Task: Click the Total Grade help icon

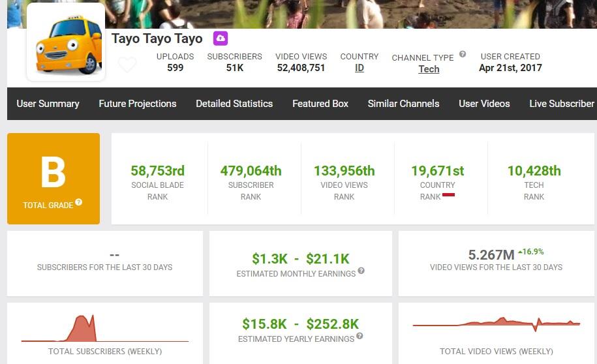Action: pyautogui.click(x=78, y=202)
